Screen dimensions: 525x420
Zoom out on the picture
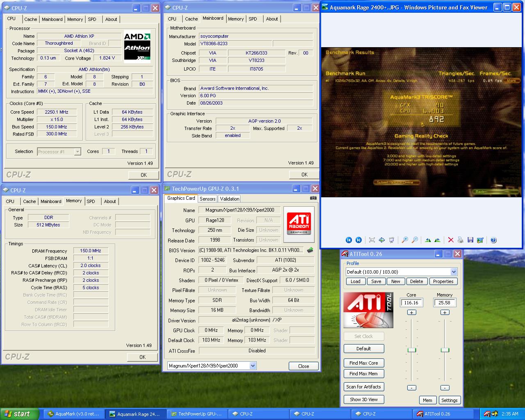(x=415, y=240)
